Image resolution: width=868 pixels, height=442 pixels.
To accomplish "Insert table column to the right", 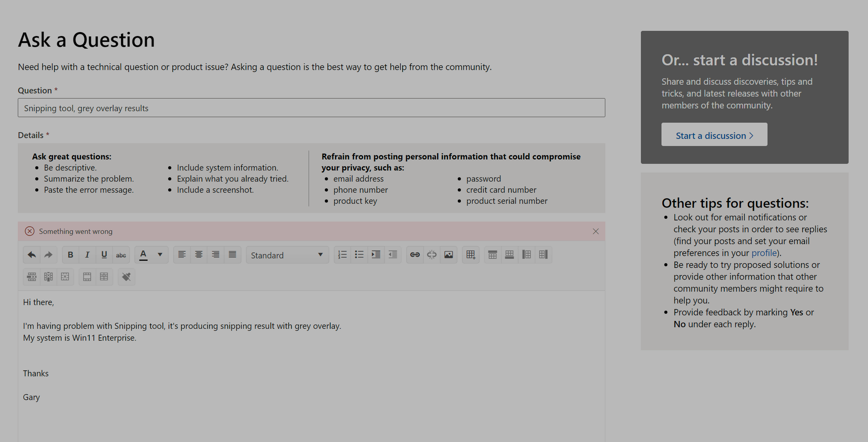I will [x=543, y=255].
